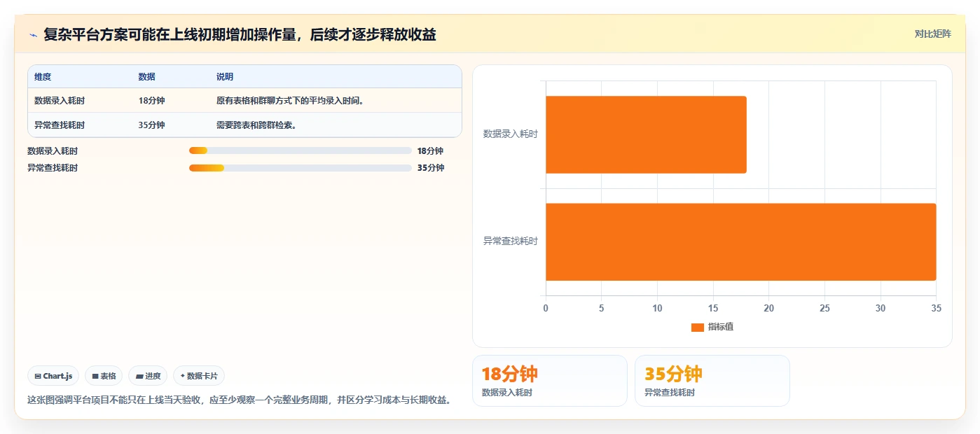Click 异常查找耗时 cell in the table
The image size is (980, 434).
pos(60,125)
